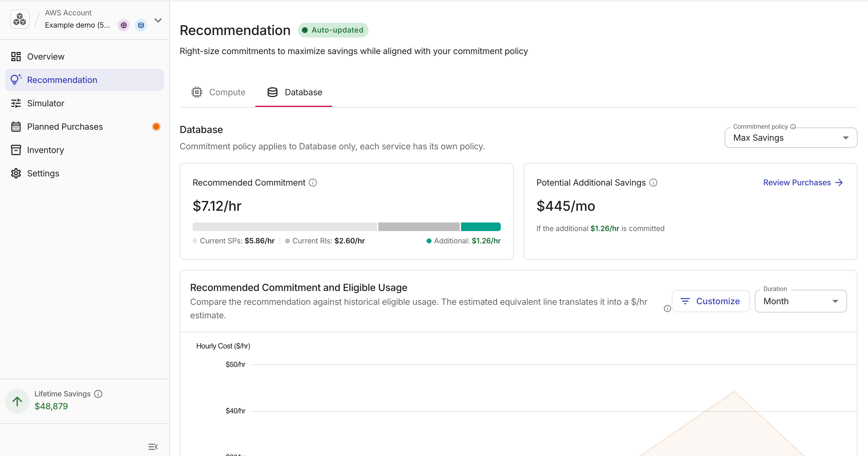Image resolution: width=868 pixels, height=456 pixels.
Task: Select the Database tab
Action: coord(294,92)
